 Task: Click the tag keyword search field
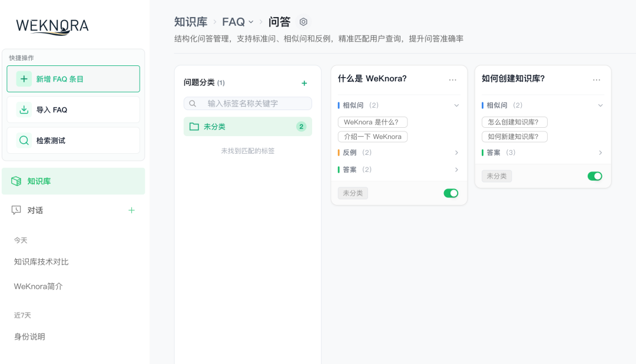click(253, 103)
